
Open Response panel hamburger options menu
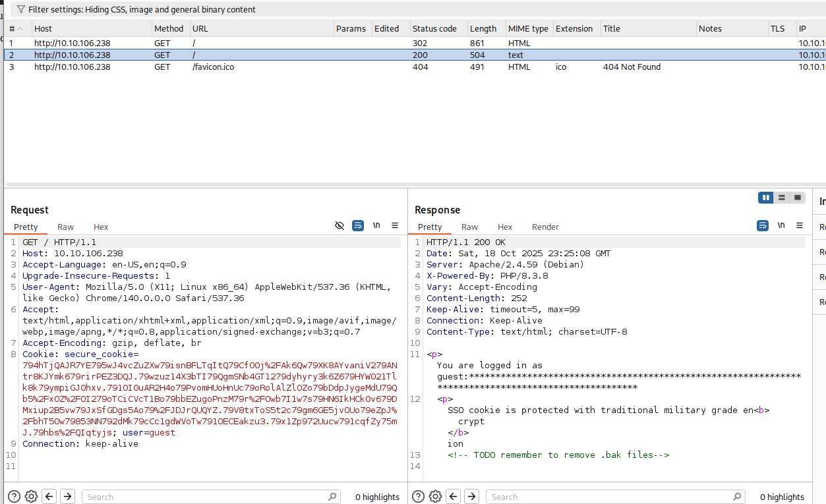coord(800,225)
